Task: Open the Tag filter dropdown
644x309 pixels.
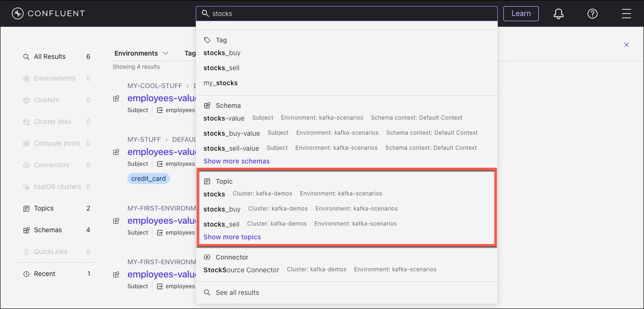Action: tap(190, 53)
